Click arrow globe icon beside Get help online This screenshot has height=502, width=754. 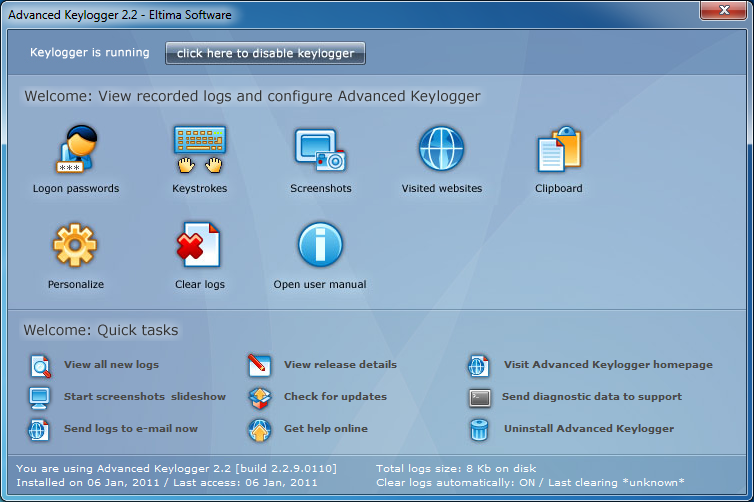click(x=260, y=430)
